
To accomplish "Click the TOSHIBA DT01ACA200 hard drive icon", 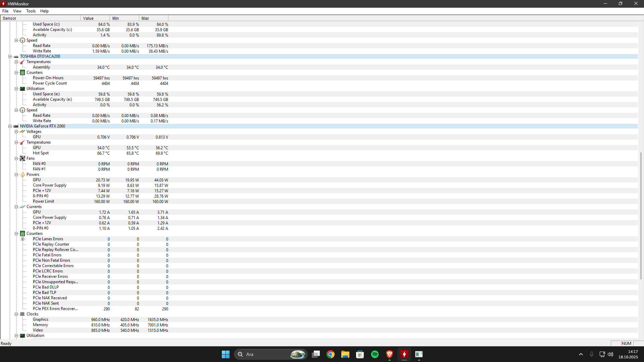I will pyautogui.click(x=16, y=56).
